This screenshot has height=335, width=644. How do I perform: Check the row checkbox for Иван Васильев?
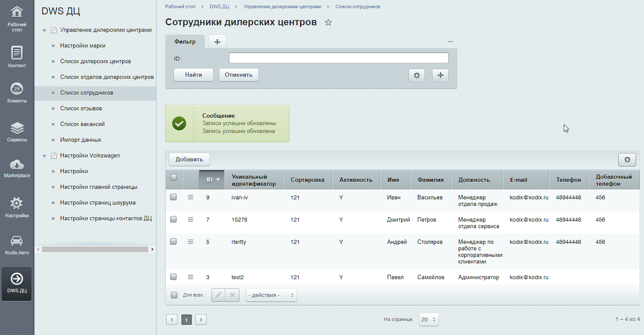(x=174, y=197)
